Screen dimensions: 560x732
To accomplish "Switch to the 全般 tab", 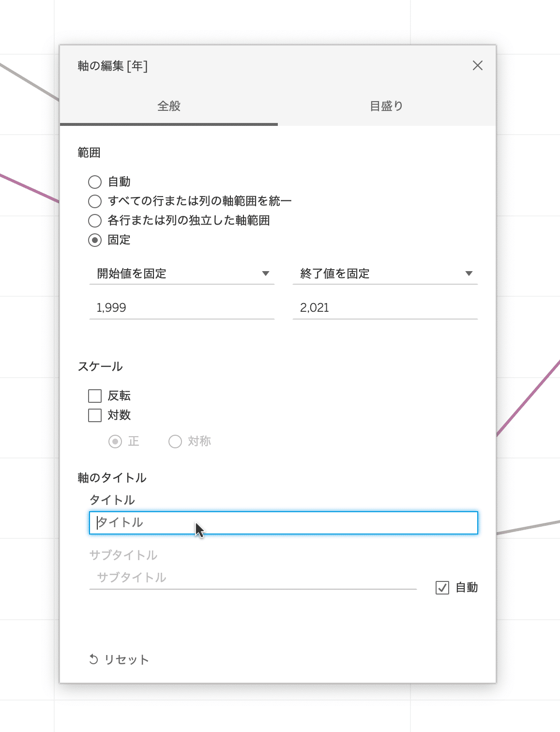I will point(169,106).
